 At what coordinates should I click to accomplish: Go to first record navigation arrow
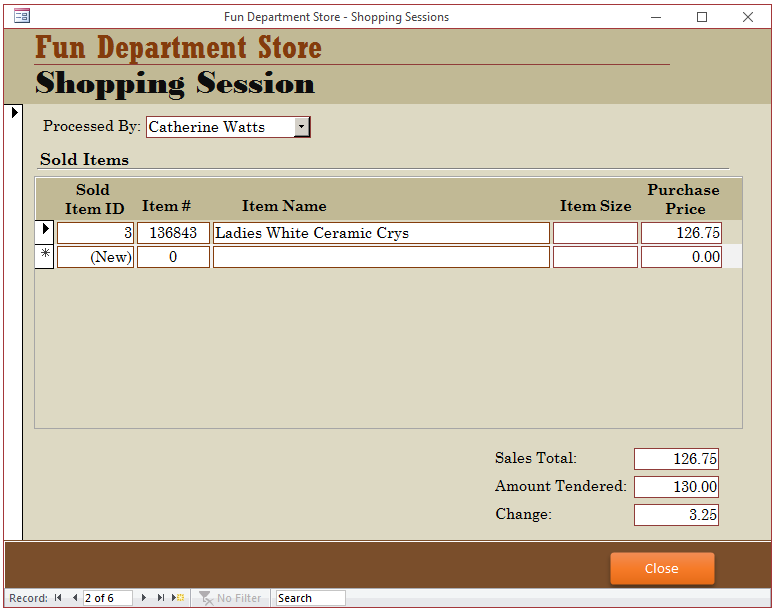[x=58, y=598]
